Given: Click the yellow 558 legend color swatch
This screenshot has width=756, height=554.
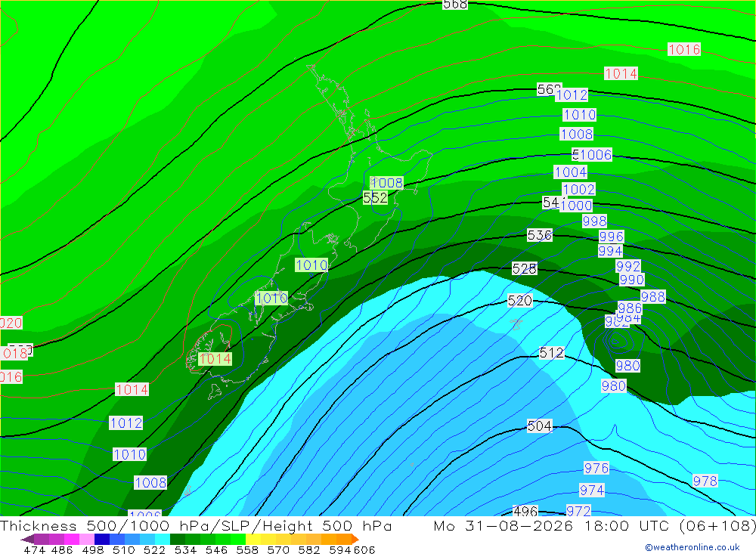Looking at the screenshot, I should pyautogui.click(x=253, y=539).
